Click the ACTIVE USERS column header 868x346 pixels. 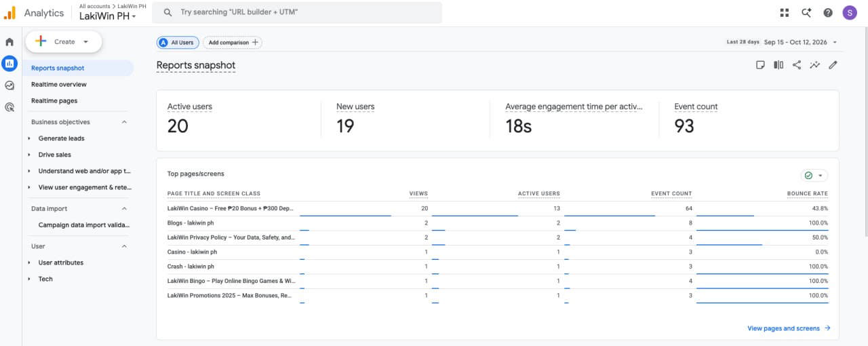click(539, 194)
